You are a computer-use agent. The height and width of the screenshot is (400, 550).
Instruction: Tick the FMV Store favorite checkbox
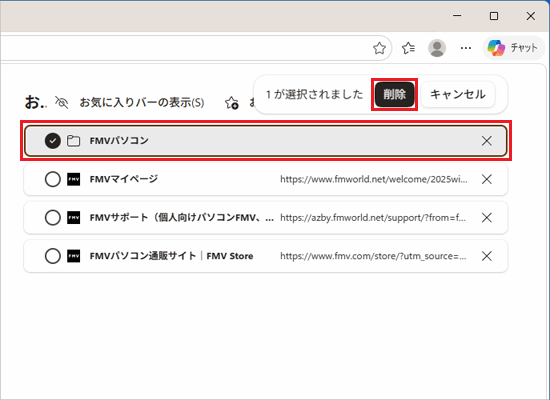53,256
